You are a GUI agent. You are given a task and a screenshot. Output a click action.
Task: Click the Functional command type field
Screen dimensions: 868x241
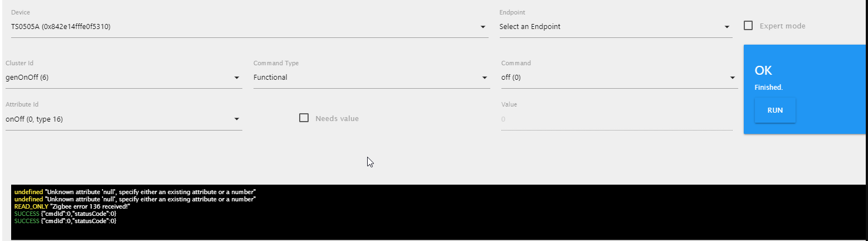coord(372,78)
